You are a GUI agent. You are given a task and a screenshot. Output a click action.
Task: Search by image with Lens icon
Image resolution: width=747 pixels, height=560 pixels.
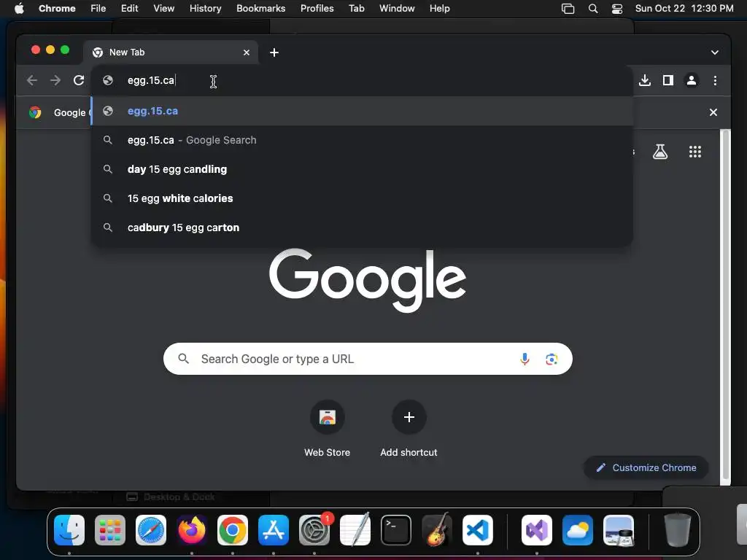tap(551, 359)
